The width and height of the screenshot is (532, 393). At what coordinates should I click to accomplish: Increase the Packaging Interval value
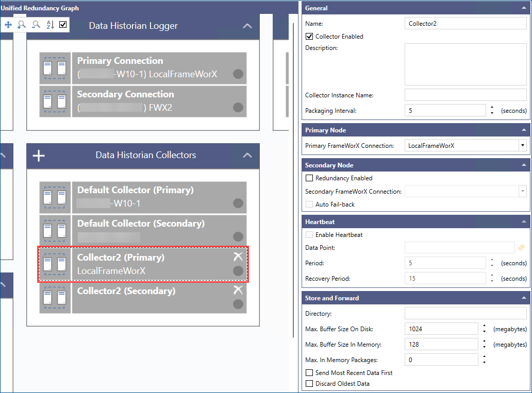492,108
